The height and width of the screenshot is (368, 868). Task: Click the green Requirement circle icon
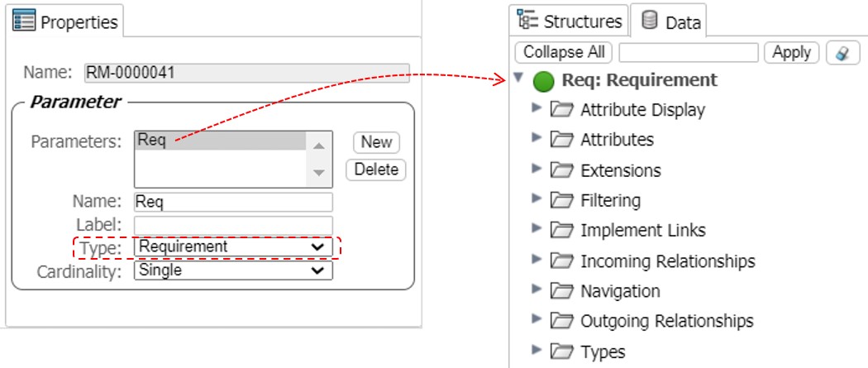click(x=543, y=81)
